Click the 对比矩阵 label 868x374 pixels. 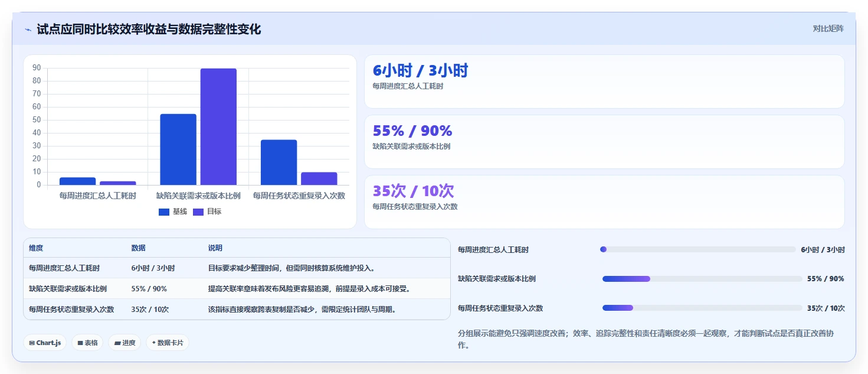tap(828, 28)
